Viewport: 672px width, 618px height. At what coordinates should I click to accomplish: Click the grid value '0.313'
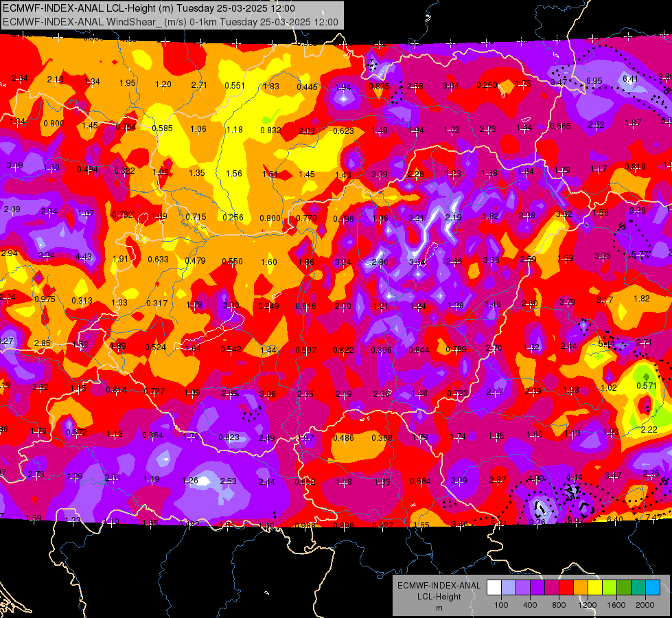click(82, 301)
